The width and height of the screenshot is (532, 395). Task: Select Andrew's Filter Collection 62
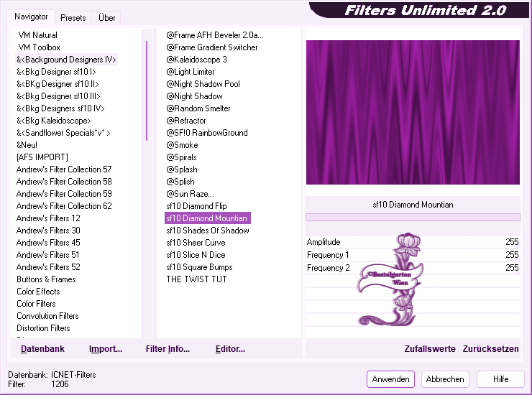(x=64, y=206)
